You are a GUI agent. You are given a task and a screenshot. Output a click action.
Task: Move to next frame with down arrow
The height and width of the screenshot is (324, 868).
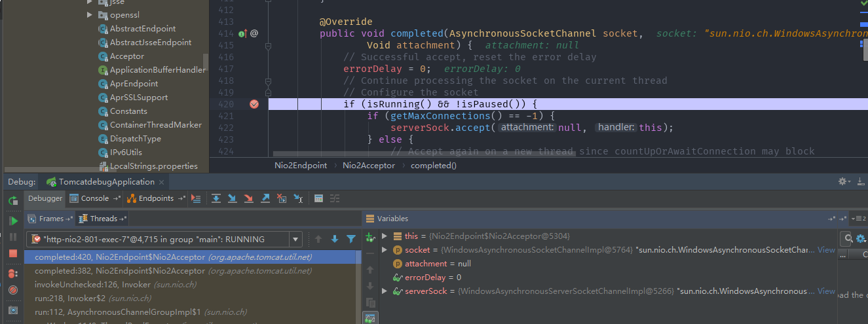tap(334, 240)
